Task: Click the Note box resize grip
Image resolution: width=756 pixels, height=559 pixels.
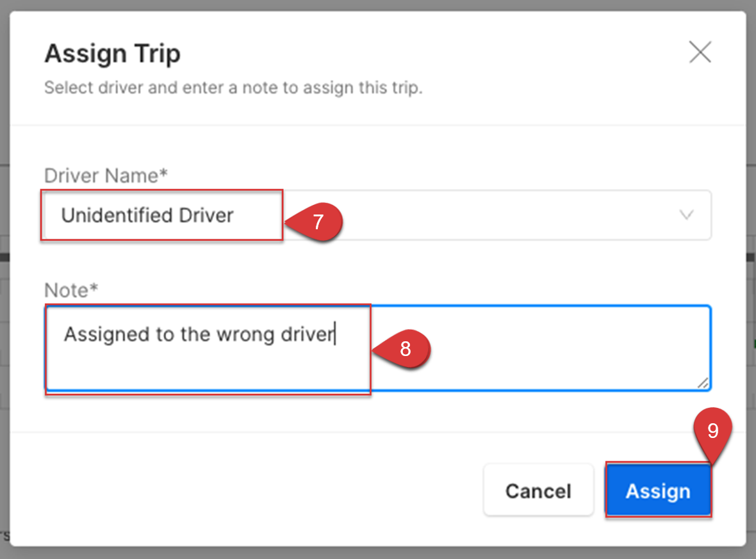Action: point(703,383)
